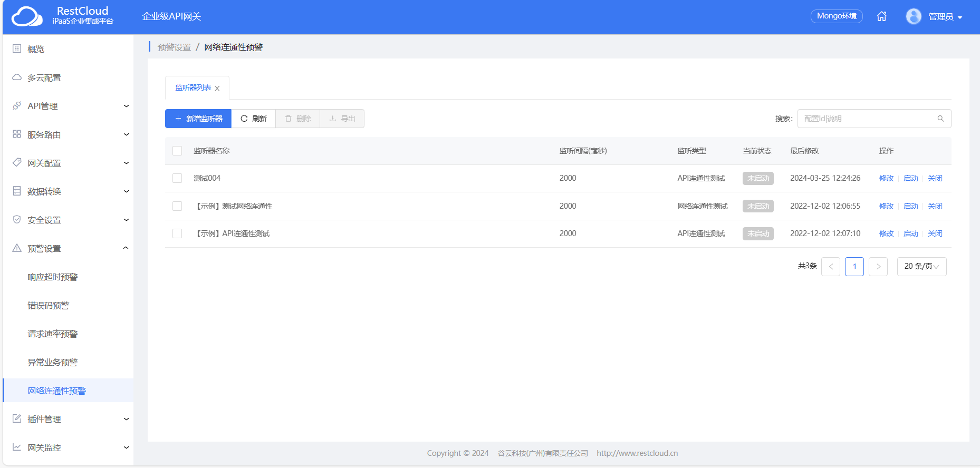Viewport: 980px width, 468px height.
Task: Click the 服务路由 grid icon
Action: (17, 134)
